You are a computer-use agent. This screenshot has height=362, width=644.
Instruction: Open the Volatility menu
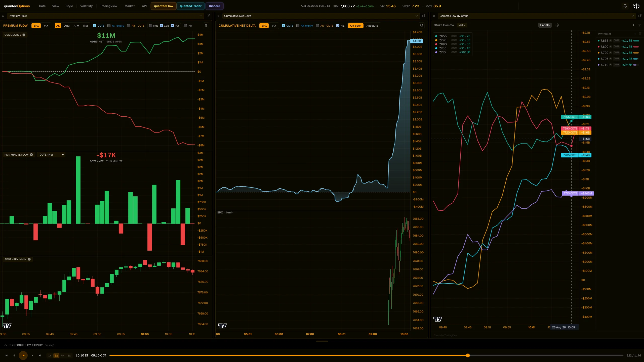tap(86, 6)
